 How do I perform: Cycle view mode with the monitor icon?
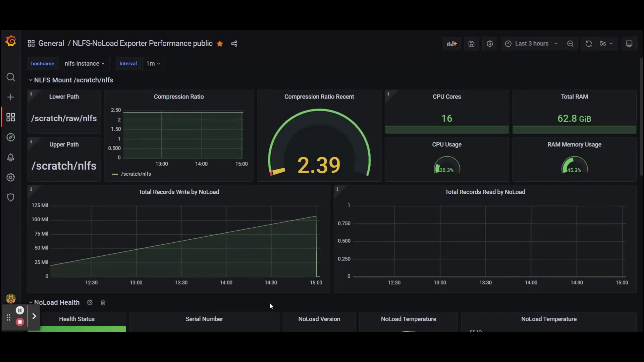click(629, 44)
